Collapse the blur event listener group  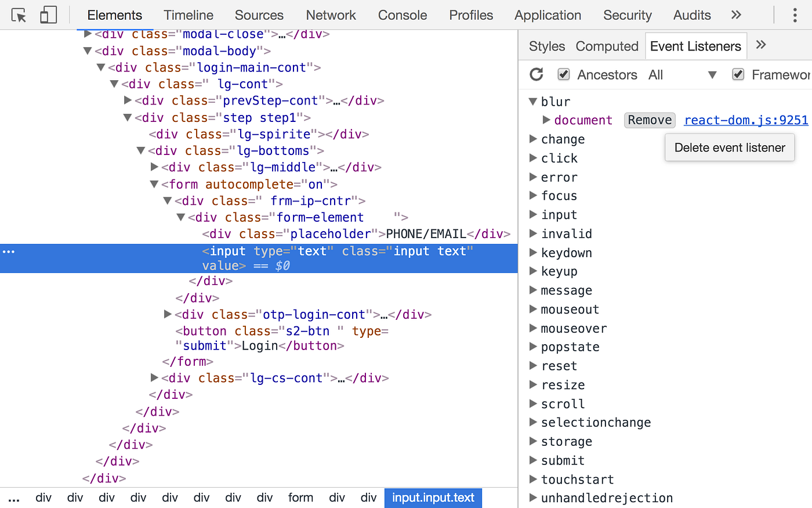(x=532, y=101)
